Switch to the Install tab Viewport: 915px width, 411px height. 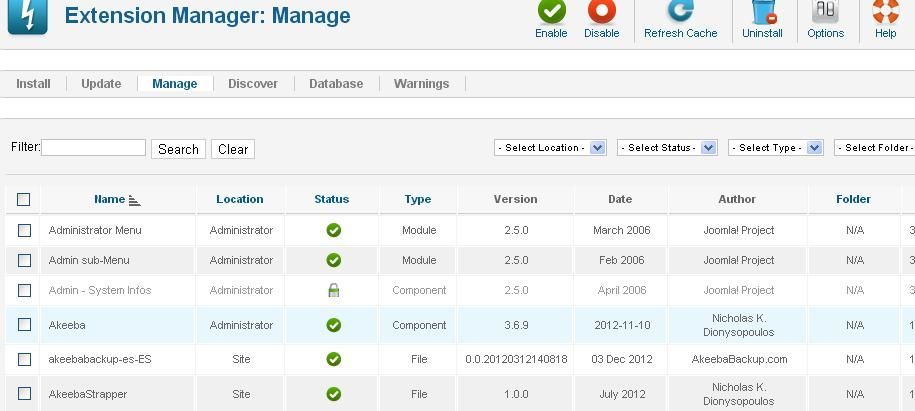tap(33, 83)
